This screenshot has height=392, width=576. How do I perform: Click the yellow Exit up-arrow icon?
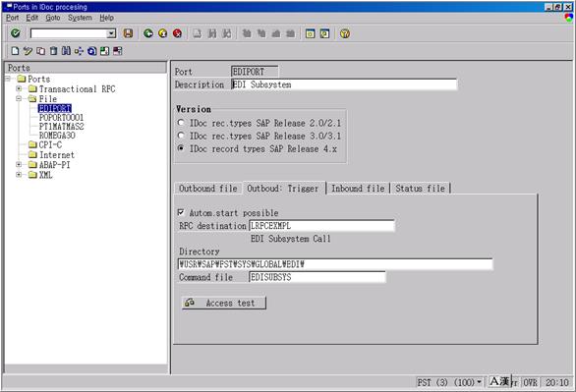[163, 33]
